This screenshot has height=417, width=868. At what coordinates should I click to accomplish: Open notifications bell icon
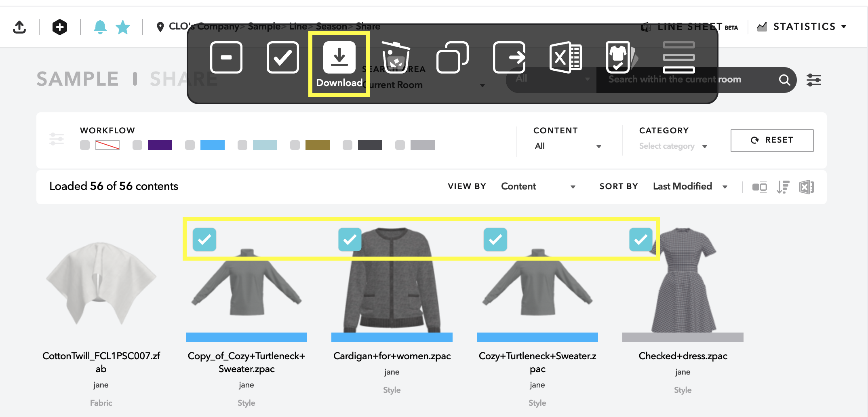point(100,27)
